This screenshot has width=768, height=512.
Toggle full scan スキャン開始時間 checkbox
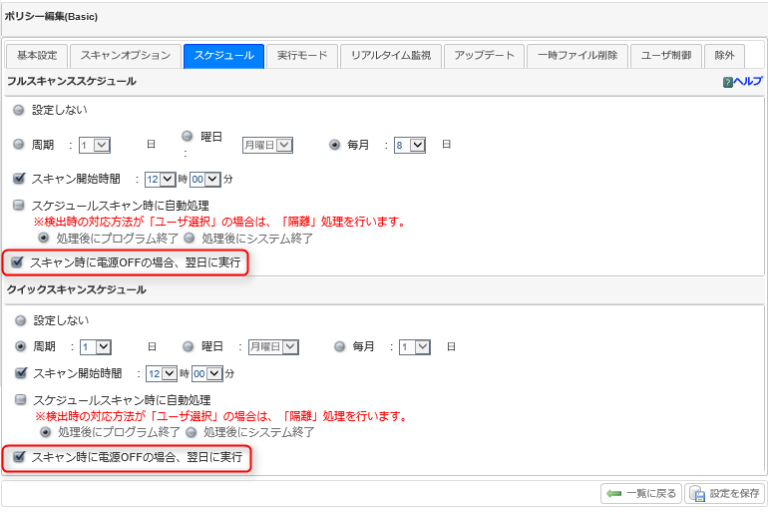coord(19,178)
